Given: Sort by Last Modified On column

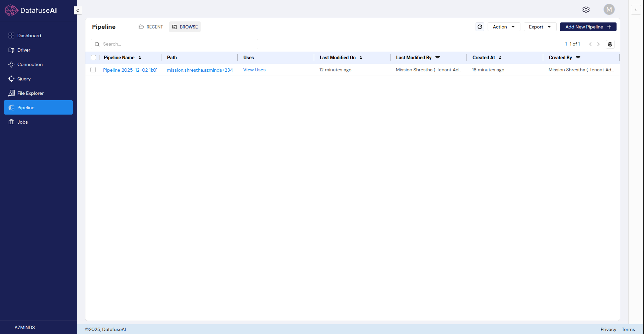Looking at the screenshot, I should tap(361, 58).
